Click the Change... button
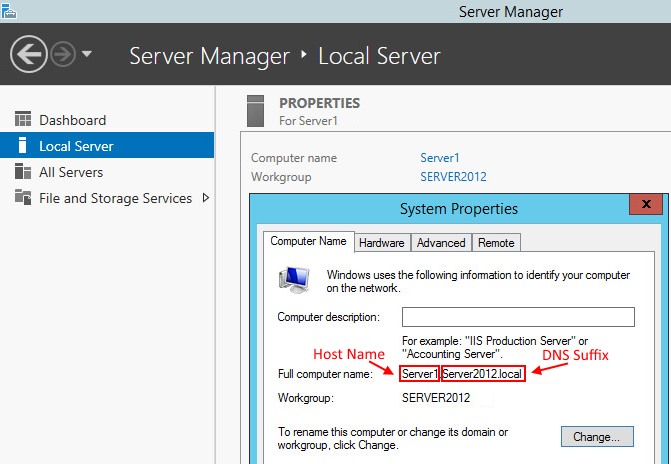 (x=597, y=437)
